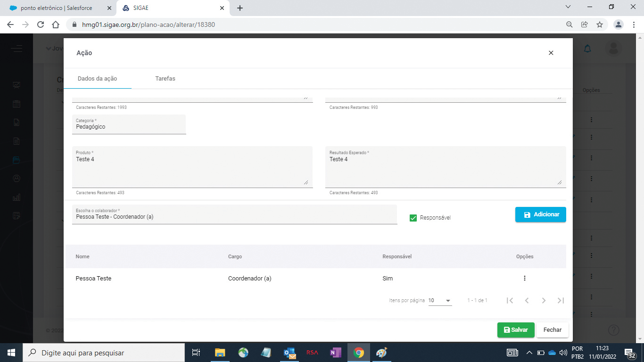644x362 pixels.
Task: Open the RSA app from the taskbar
Action: [x=312, y=353]
